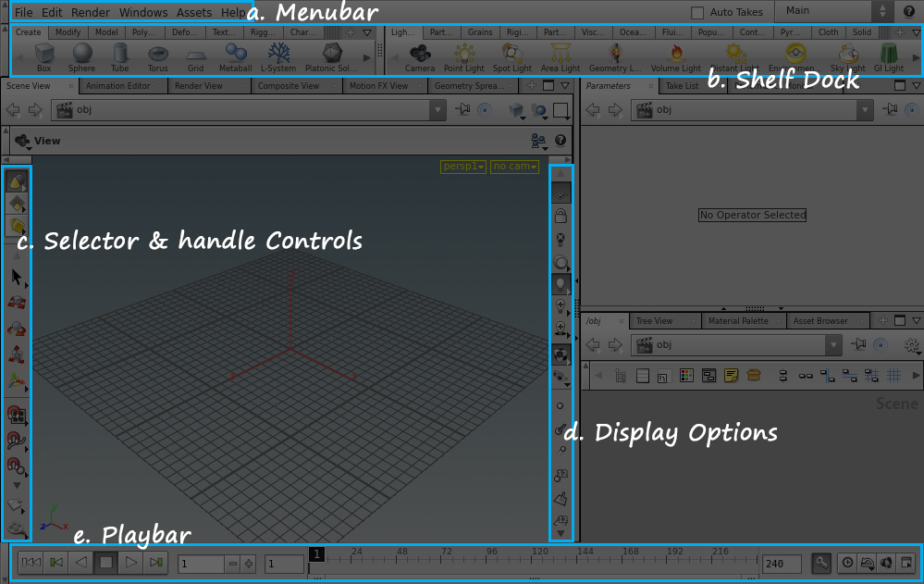Enable the Auto Takes checkbox
The image size is (924, 584).
[x=697, y=12]
